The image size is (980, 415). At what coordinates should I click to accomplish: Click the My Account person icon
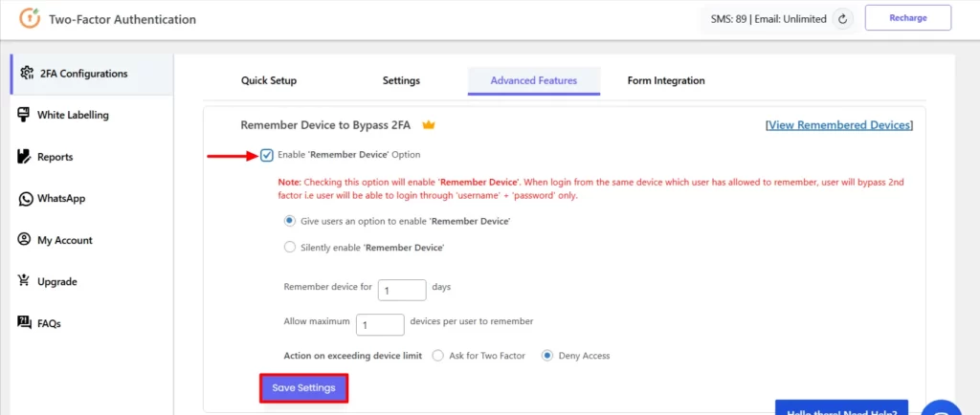pos(24,240)
